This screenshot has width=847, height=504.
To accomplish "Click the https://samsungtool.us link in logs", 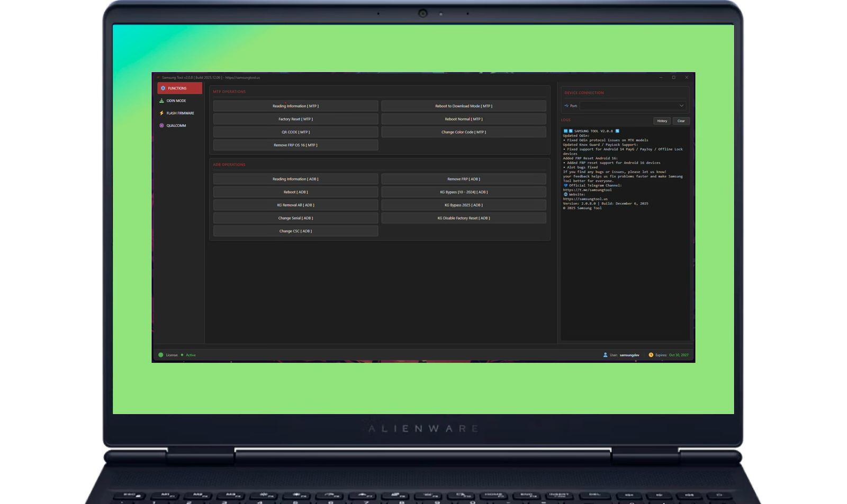I will [x=585, y=199].
